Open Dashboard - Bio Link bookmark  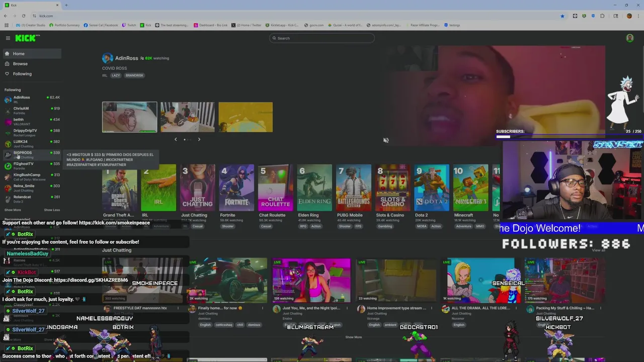(x=211, y=25)
